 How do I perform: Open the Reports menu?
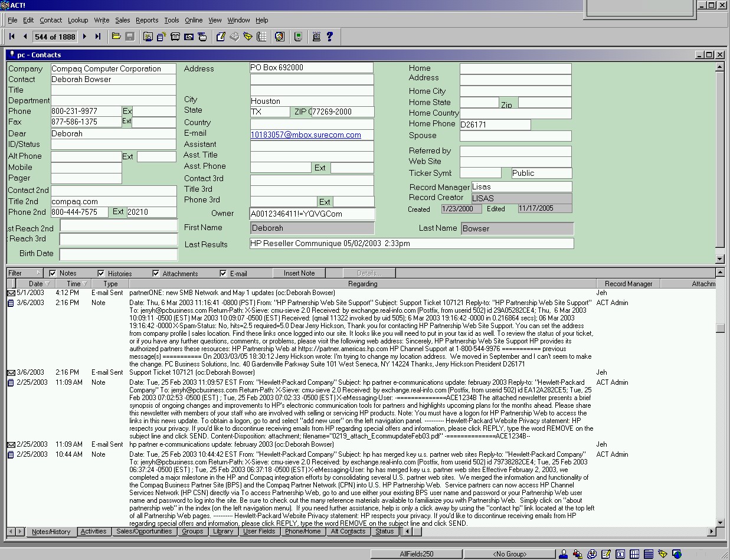[x=147, y=20]
